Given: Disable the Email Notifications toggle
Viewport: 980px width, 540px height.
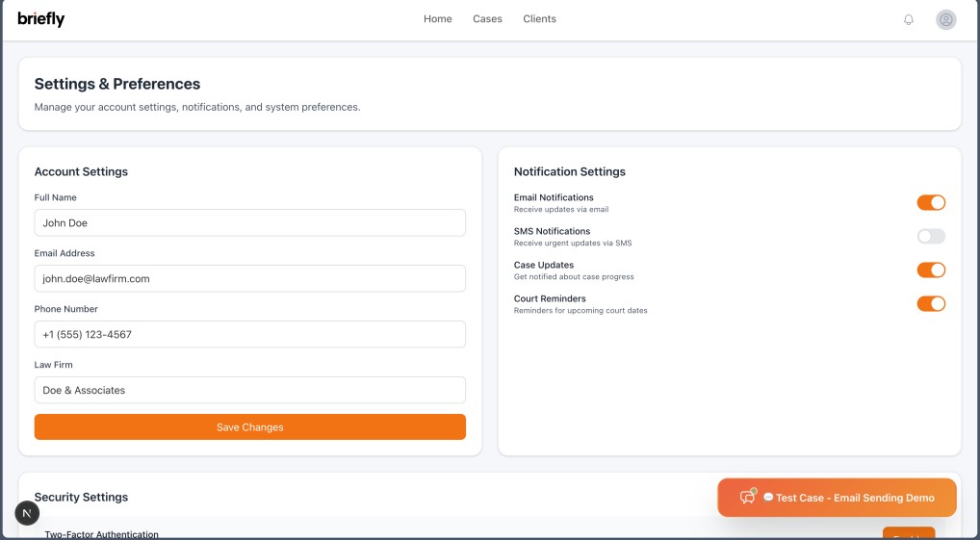Looking at the screenshot, I should pyautogui.click(x=931, y=202).
